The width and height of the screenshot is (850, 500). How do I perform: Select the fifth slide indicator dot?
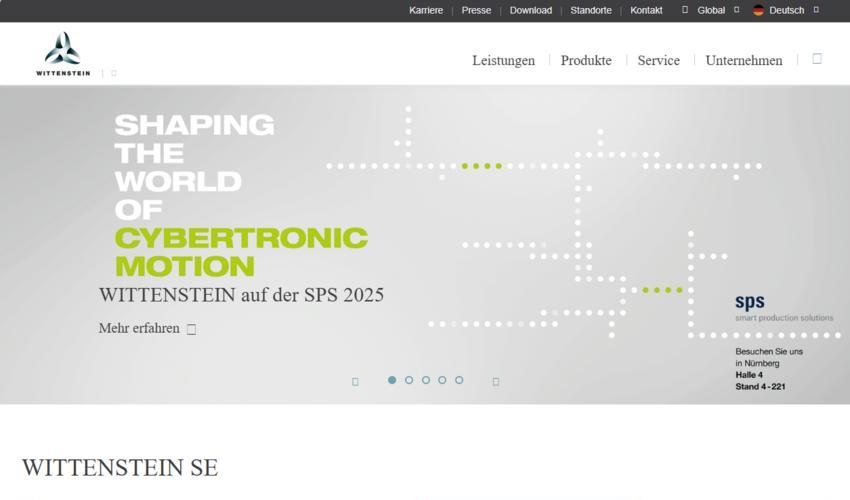[459, 380]
